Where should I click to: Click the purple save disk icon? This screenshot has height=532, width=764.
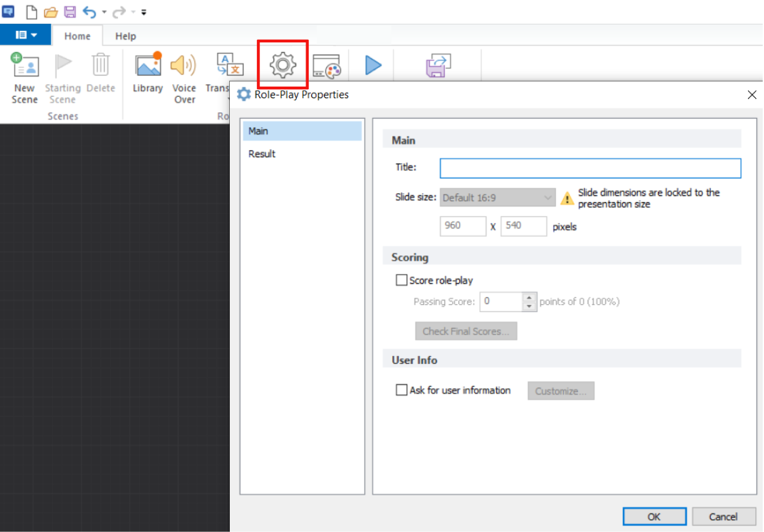click(70, 12)
